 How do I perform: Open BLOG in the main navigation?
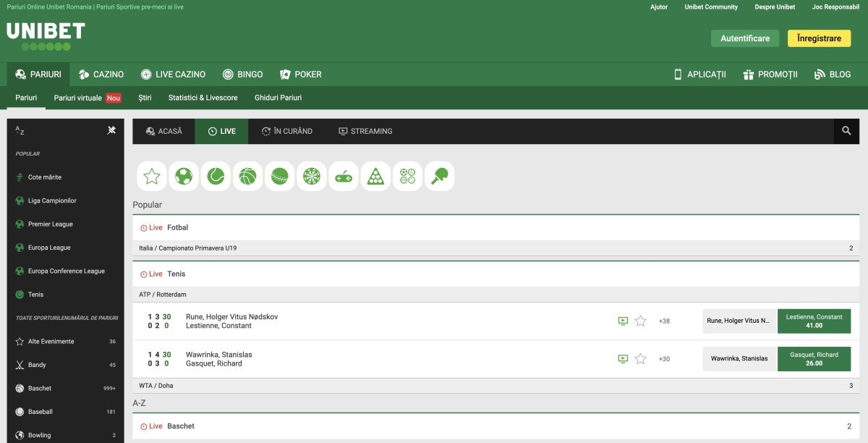click(x=833, y=74)
